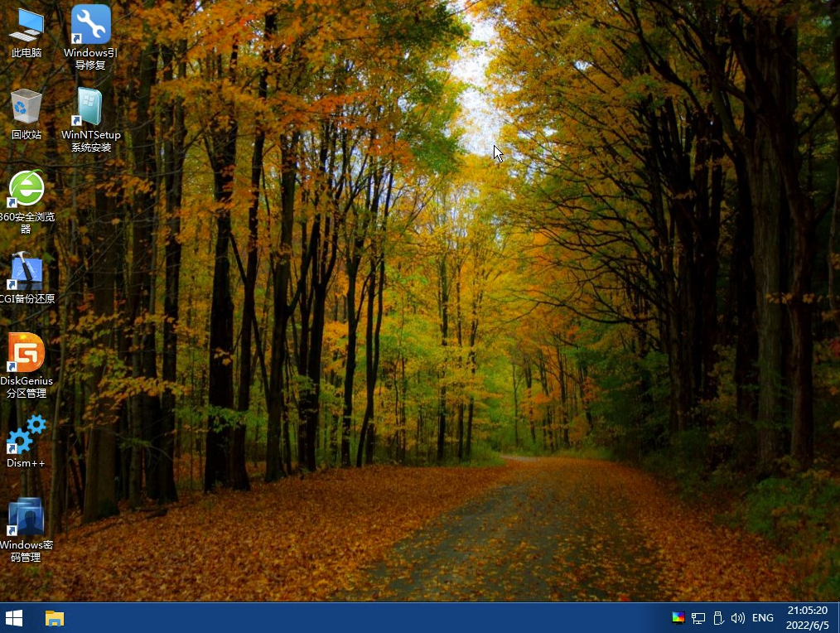Open File Explorer from the taskbar
The image size is (840, 633).
55,618
